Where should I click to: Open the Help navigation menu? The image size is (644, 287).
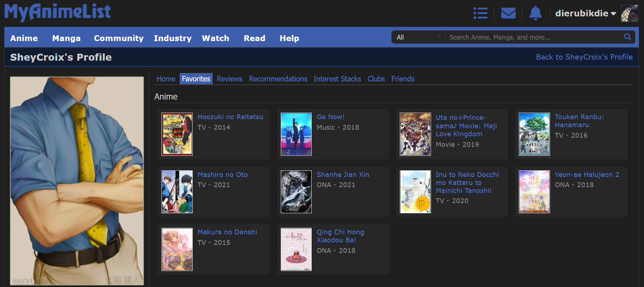point(290,38)
